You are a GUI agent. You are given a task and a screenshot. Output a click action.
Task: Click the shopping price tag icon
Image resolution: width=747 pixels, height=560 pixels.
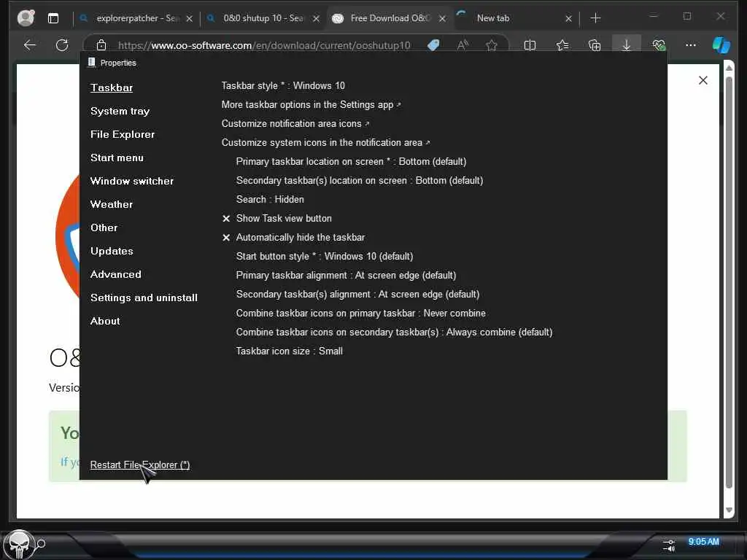[433, 45]
